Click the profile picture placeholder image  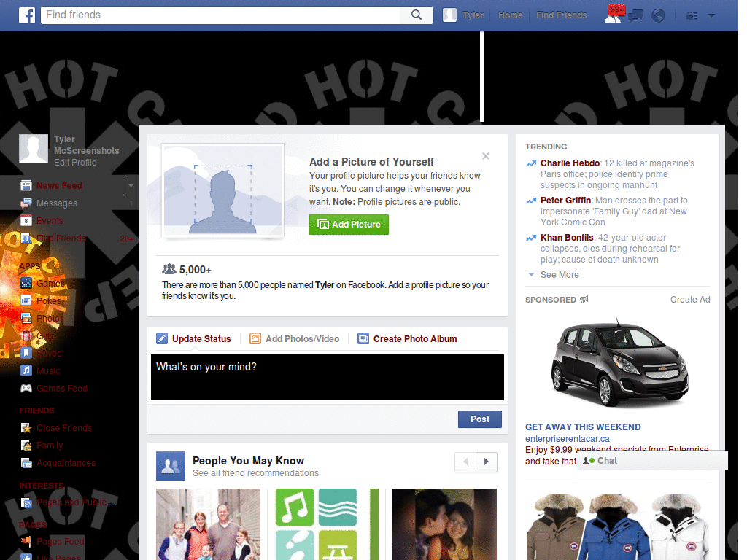pyautogui.click(x=222, y=190)
